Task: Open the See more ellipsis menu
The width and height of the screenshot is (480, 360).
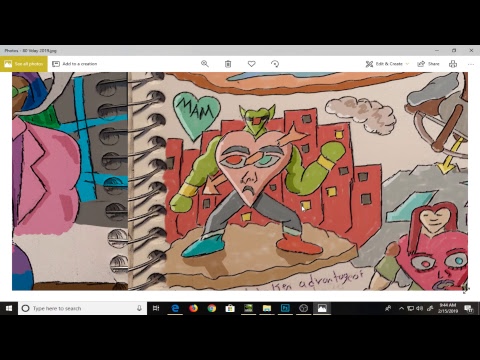Action: click(471, 64)
